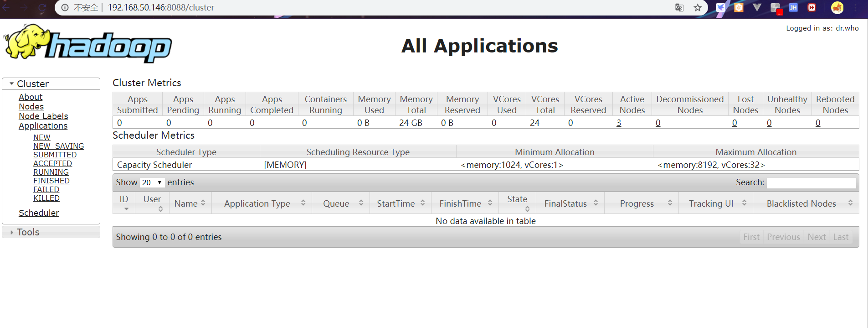The width and height of the screenshot is (868, 328).
Task: Click the Last pagination button
Action: [841, 237]
